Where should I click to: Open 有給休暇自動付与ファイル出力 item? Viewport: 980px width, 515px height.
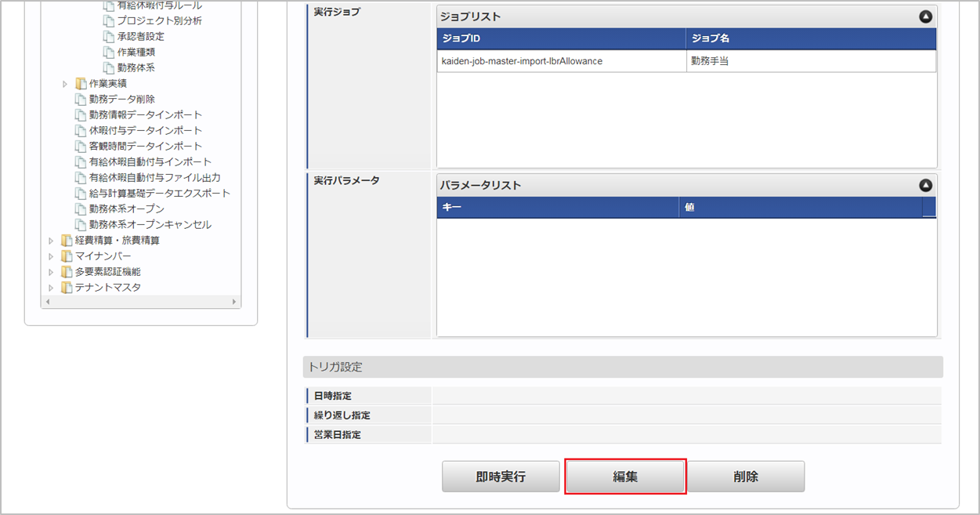tap(155, 178)
